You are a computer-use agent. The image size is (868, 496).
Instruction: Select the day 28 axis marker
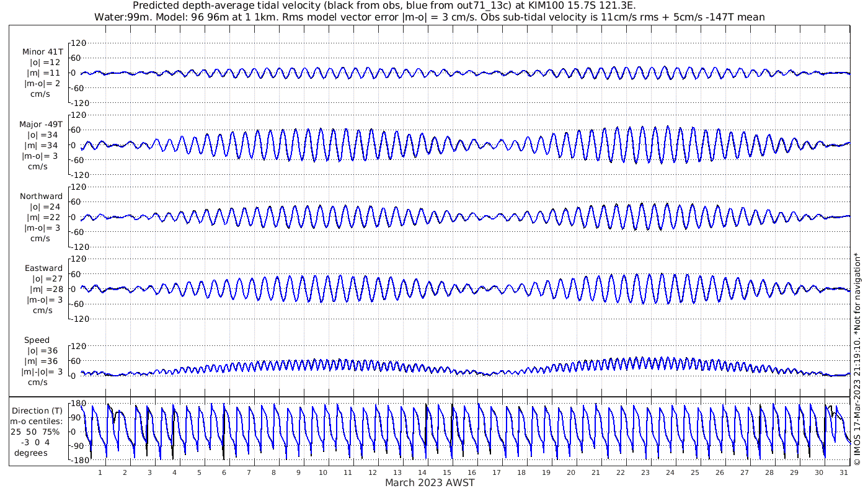pos(769,472)
